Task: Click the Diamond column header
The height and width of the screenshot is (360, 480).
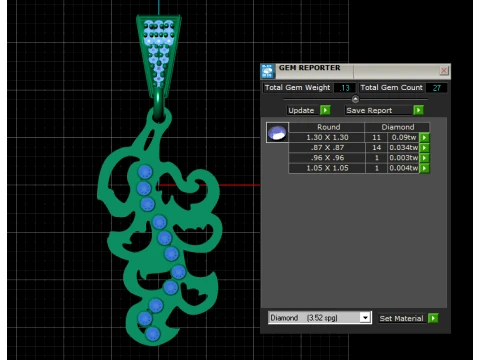Action: tap(397, 127)
